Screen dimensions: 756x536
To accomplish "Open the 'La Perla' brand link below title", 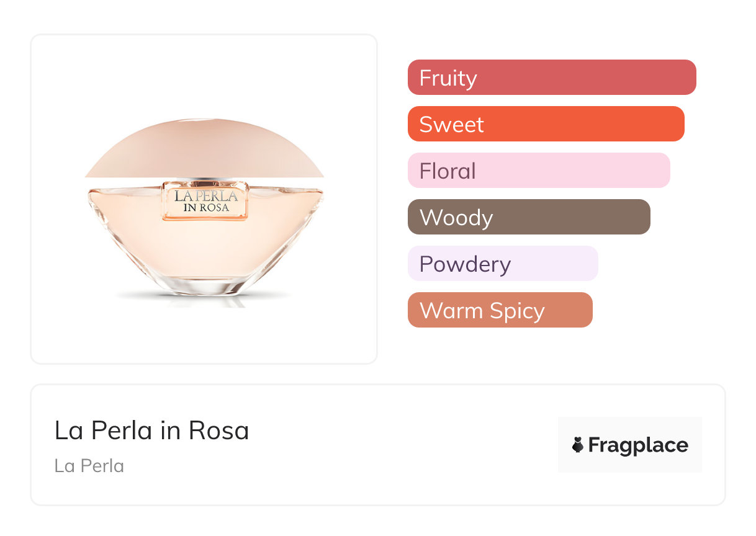I will point(89,465).
